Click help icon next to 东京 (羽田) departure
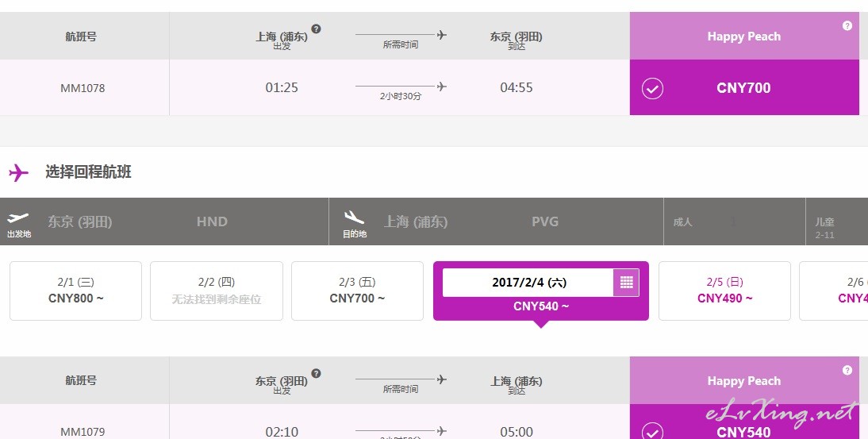868x439 pixels. (316, 373)
